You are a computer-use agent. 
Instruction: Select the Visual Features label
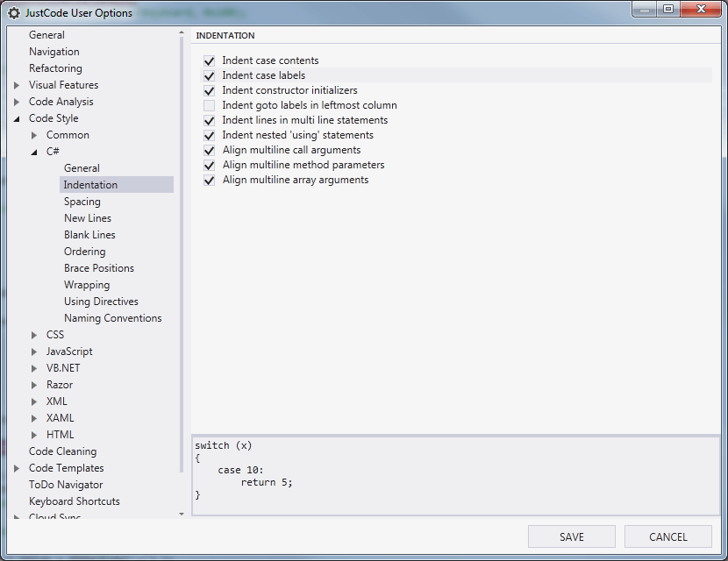(64, 85)
